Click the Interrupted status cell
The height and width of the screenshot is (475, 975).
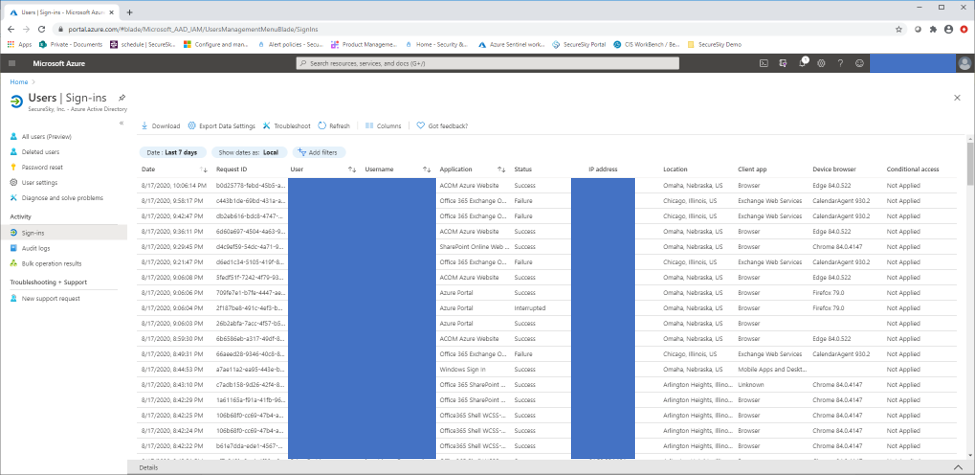(530, 308)
